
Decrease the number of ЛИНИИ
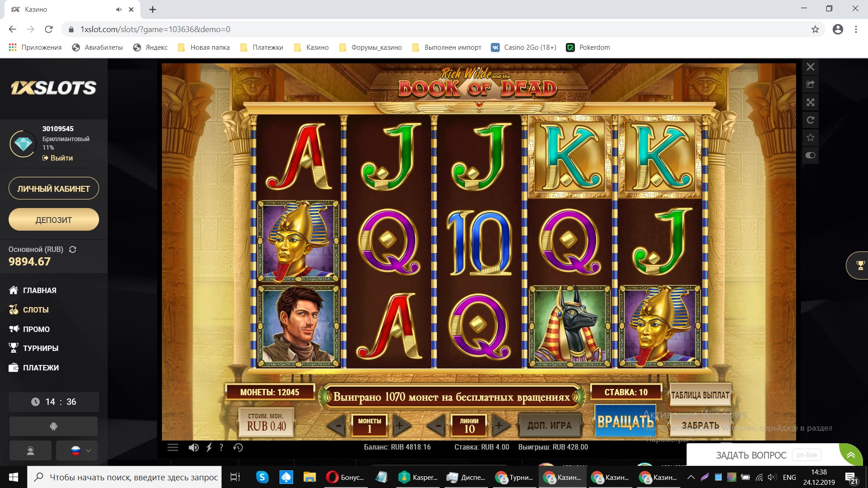(x=436, y=425)
